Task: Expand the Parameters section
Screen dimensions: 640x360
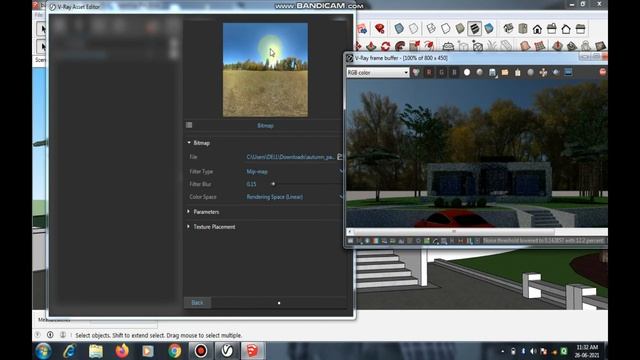Action: click(x=189, y=211)
